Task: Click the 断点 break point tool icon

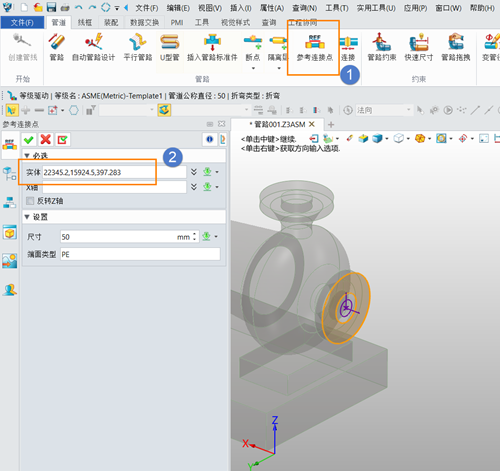Action: tap(253, 42)
